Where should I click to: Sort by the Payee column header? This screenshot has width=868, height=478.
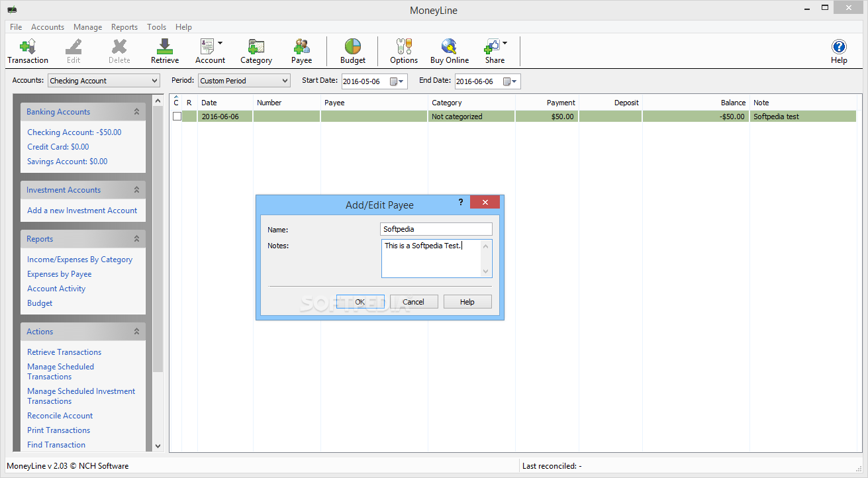(x=374, y=103)
